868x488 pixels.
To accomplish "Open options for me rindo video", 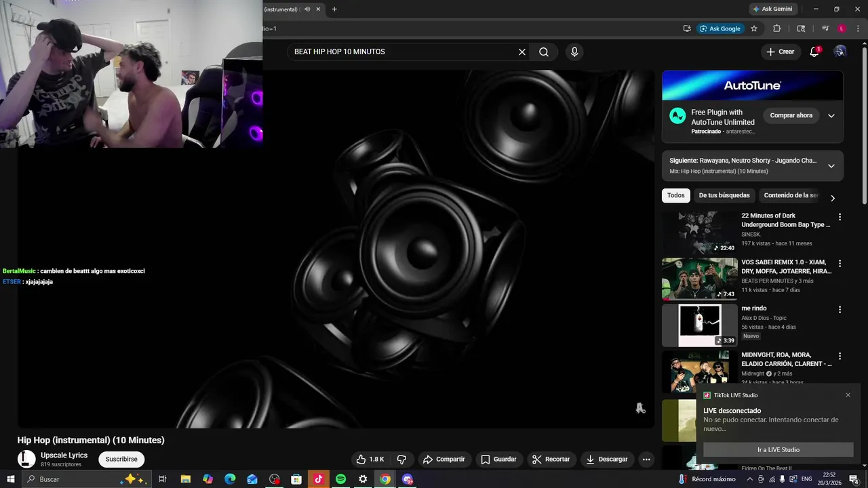I will click(x=840, y=310).
